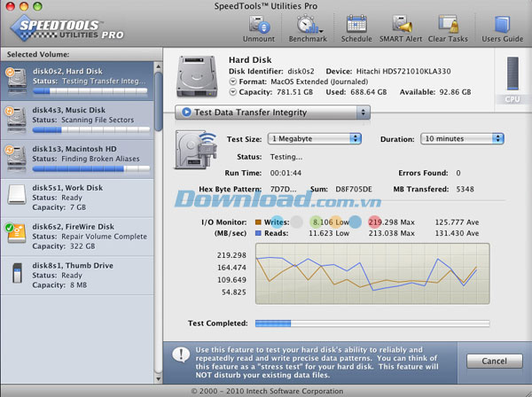Click the Hex Byte Pattern 7D7D value

click(283, 189)
